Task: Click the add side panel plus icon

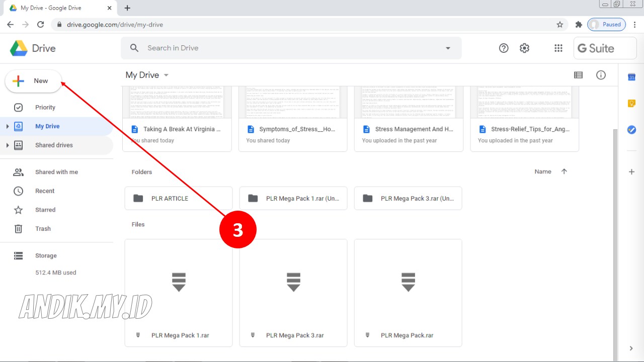Action: (x=631, y=171)
